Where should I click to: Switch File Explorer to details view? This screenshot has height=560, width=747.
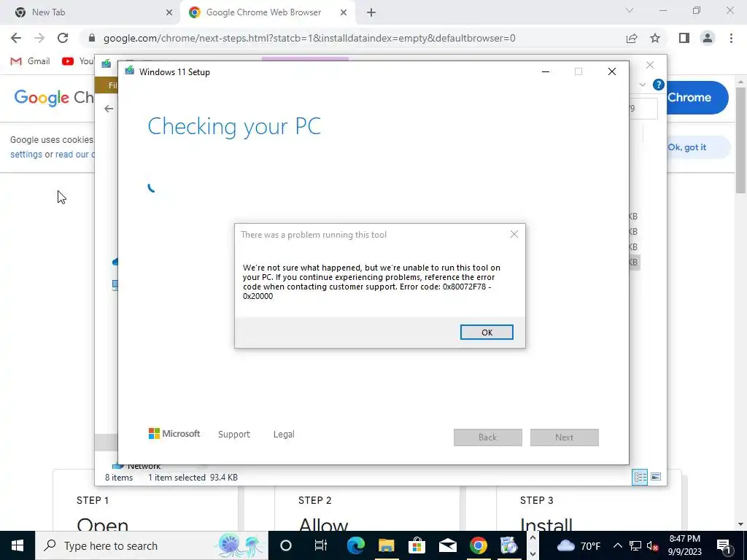640,477
